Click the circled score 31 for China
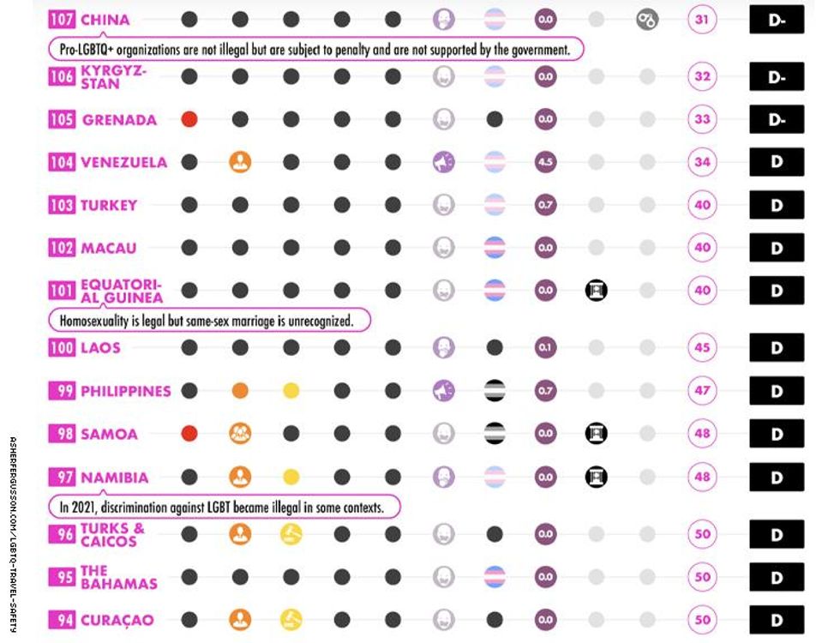Screen dimensions: 840x643 click(x=702, y=19)
